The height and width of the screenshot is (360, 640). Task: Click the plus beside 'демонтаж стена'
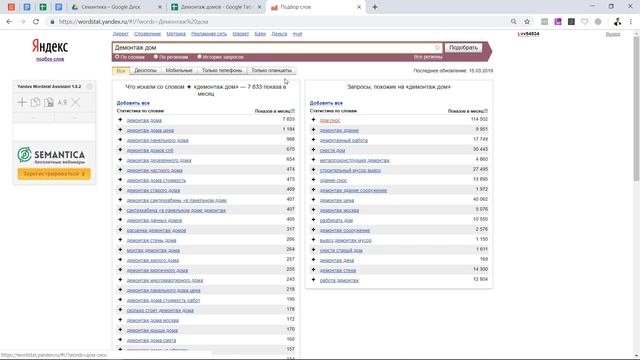(313, 270)
